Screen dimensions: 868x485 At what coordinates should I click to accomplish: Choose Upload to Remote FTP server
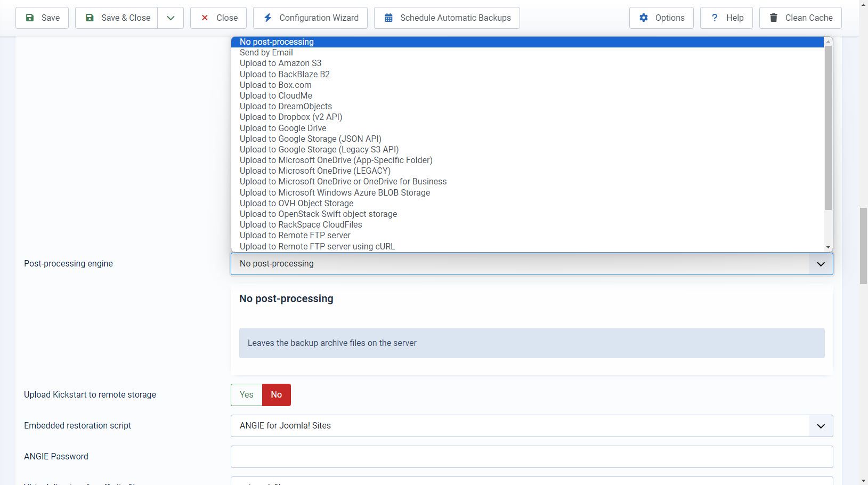click(295, 235)
